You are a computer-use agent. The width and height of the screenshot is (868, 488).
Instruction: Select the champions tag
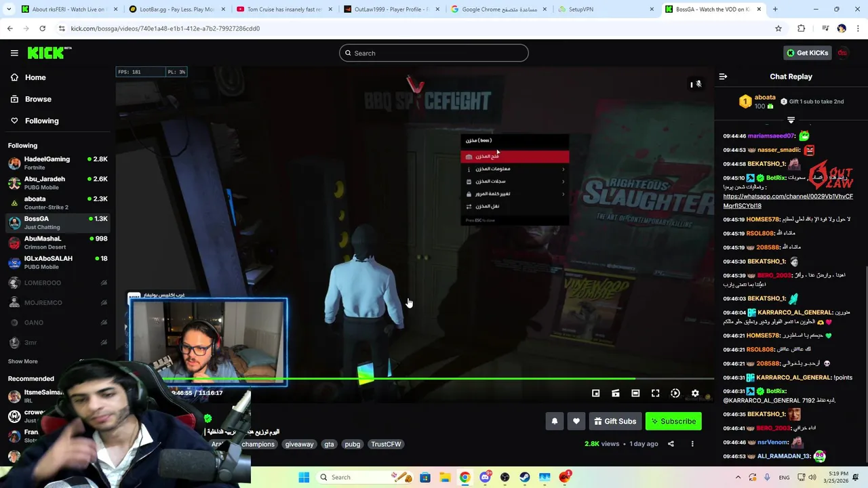(258, 444)
